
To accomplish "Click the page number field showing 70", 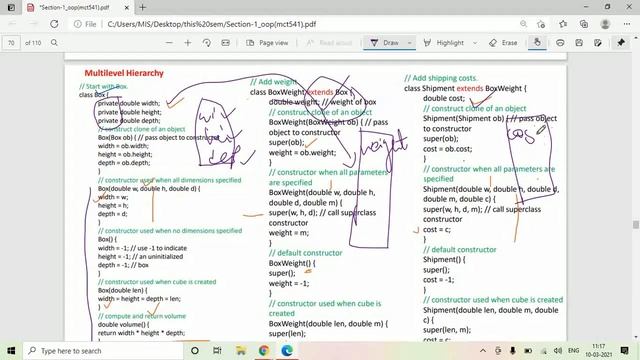I will click(x=11, y=43).
